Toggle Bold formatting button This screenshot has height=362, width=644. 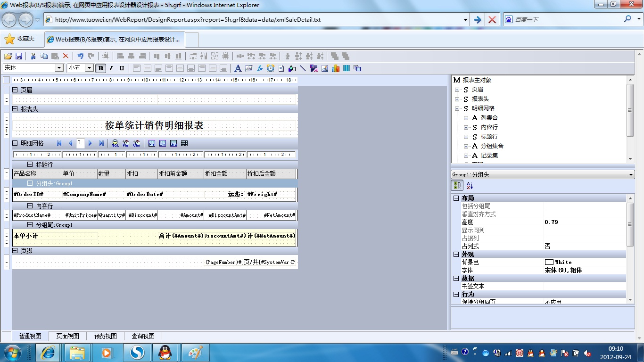[x=100, y=68]
